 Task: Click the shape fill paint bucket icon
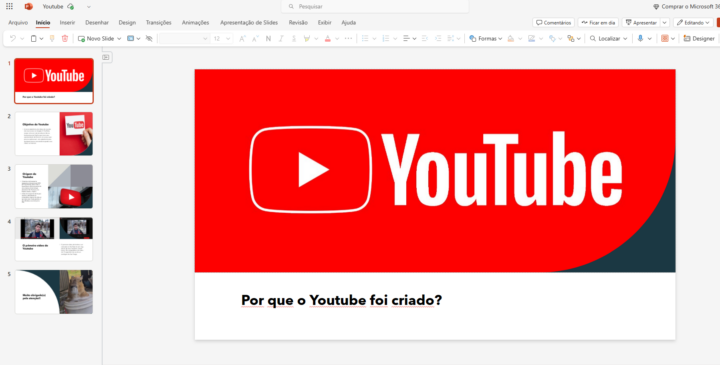pyautogui.click(x=511, y=39)
